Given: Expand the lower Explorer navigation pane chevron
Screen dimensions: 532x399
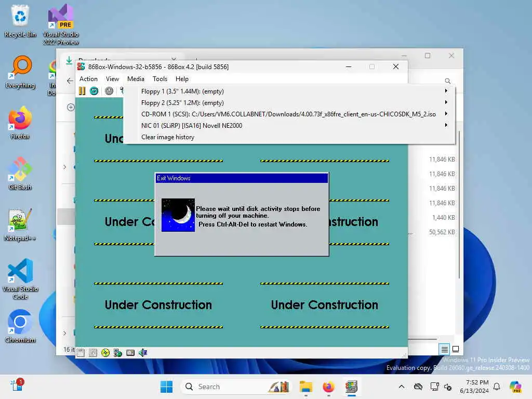Looking at the screenshot, I should [x=64, y=333].
